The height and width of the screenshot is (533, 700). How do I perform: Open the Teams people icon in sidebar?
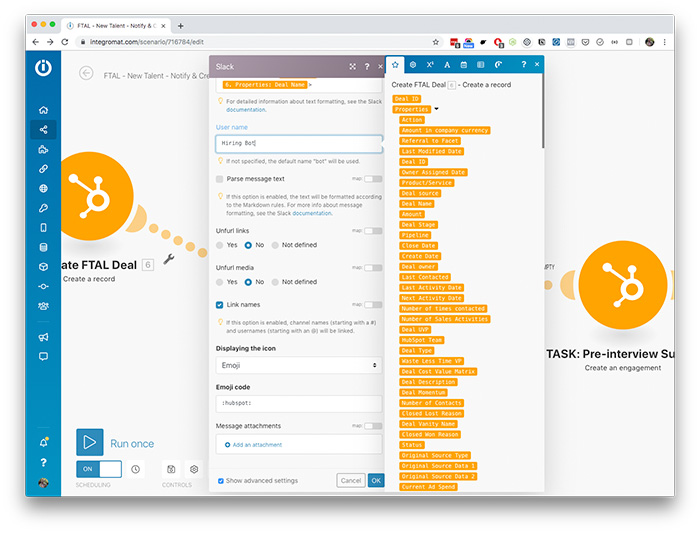click(43, 306)
